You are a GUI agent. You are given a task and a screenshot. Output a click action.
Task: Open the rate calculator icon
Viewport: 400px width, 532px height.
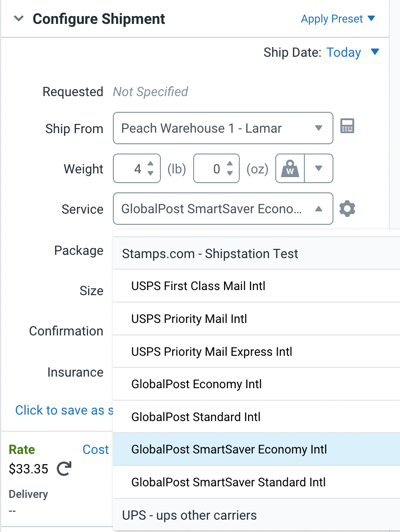pos(347,126)
